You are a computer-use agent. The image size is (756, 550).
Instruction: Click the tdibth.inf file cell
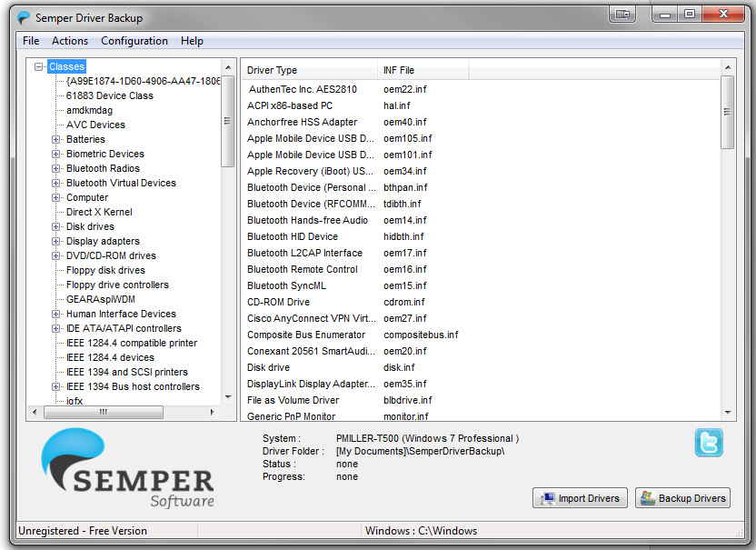pyautogui.click(x=403, y=204)
